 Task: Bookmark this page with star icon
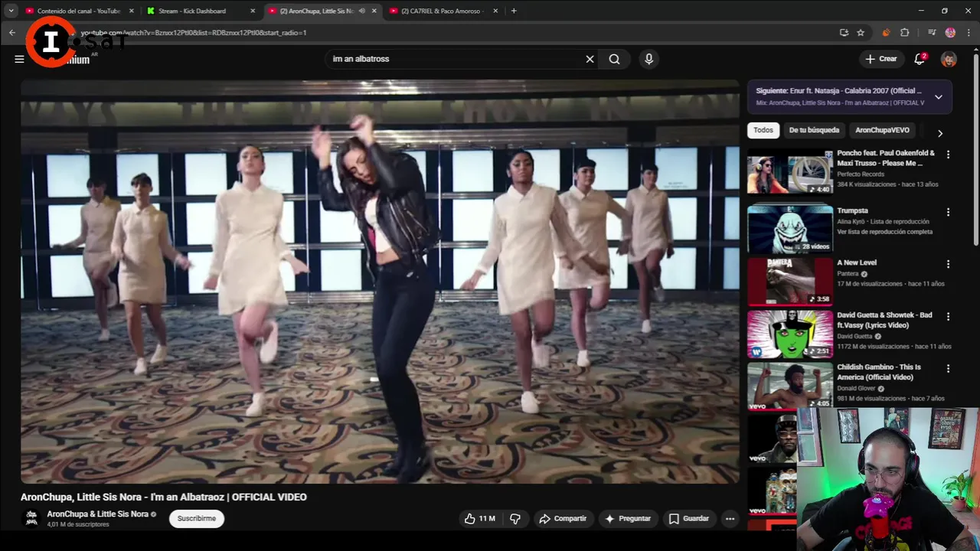(861, 32)
